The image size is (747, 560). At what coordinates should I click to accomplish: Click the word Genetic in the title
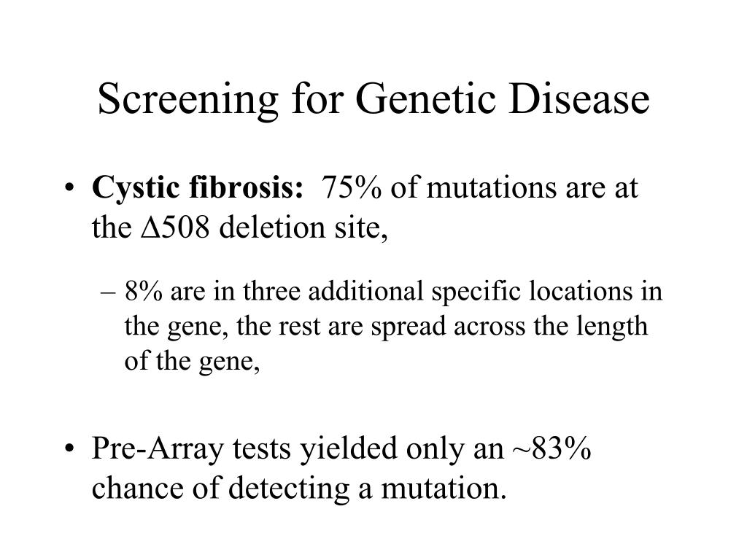(426, 99)
